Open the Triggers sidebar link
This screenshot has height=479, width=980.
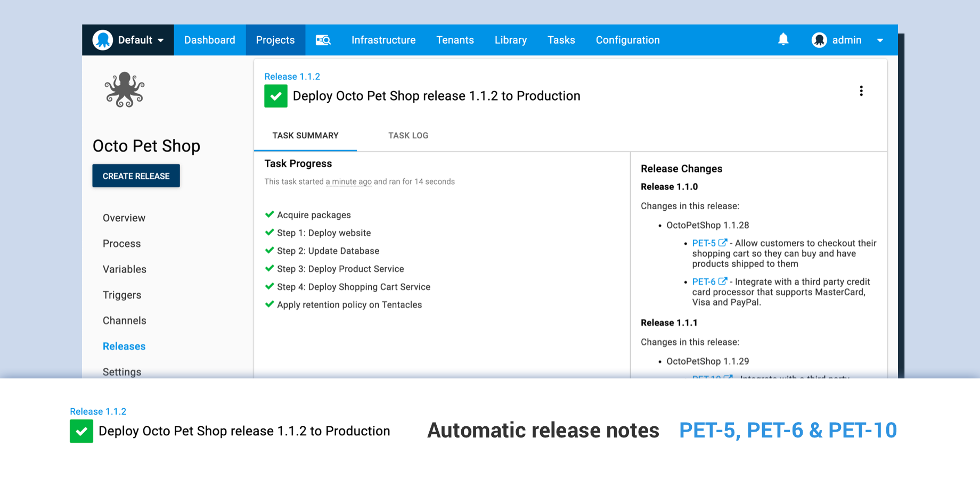122,295
